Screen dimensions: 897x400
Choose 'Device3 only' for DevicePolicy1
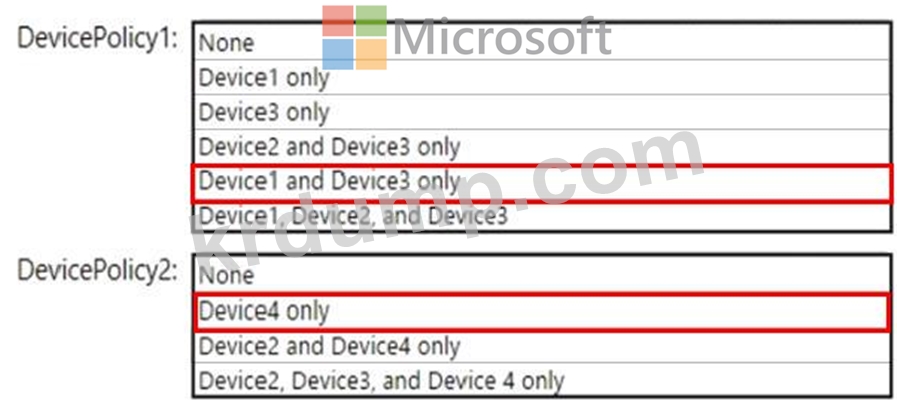[x=542, y=112]
